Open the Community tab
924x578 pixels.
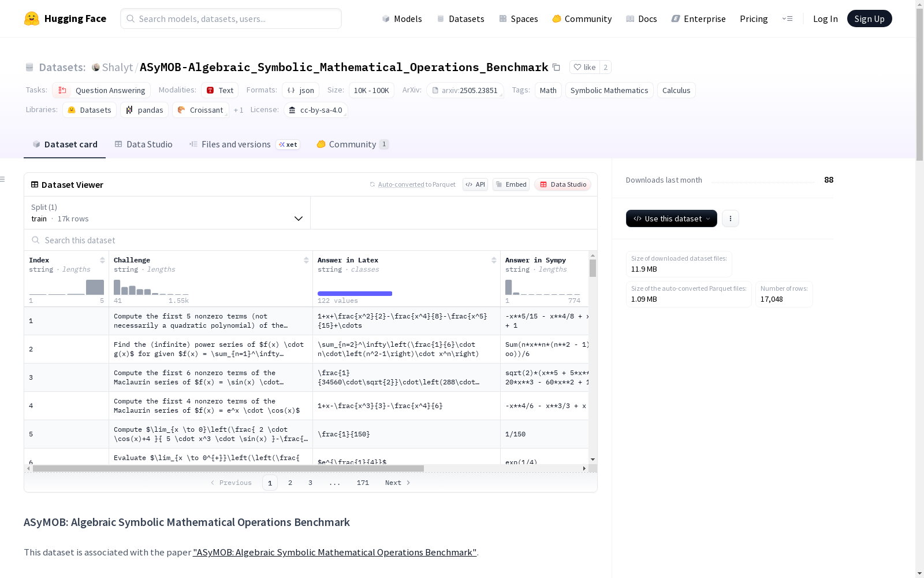click(x=352, y=144)
